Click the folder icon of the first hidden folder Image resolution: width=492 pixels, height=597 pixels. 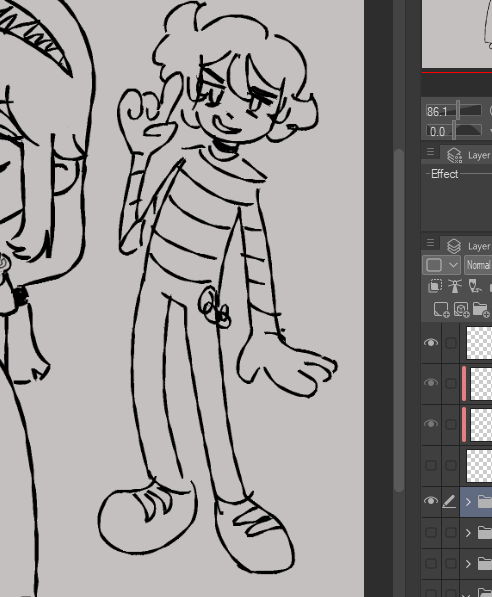tap(484, 532)
